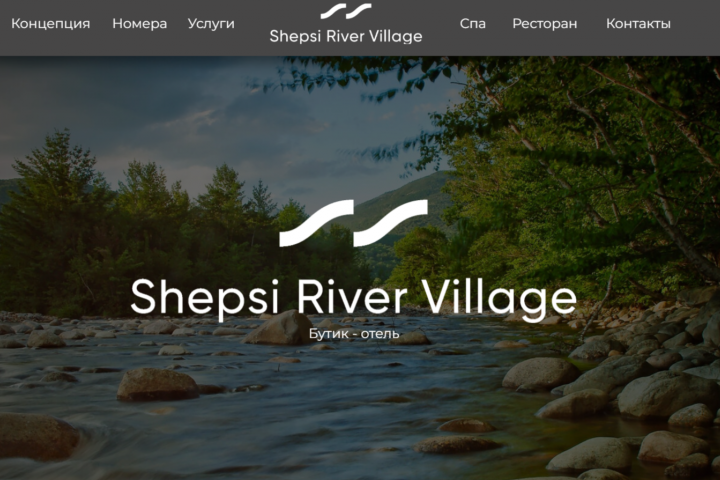Click left wave of small header logo

[333, 11]
